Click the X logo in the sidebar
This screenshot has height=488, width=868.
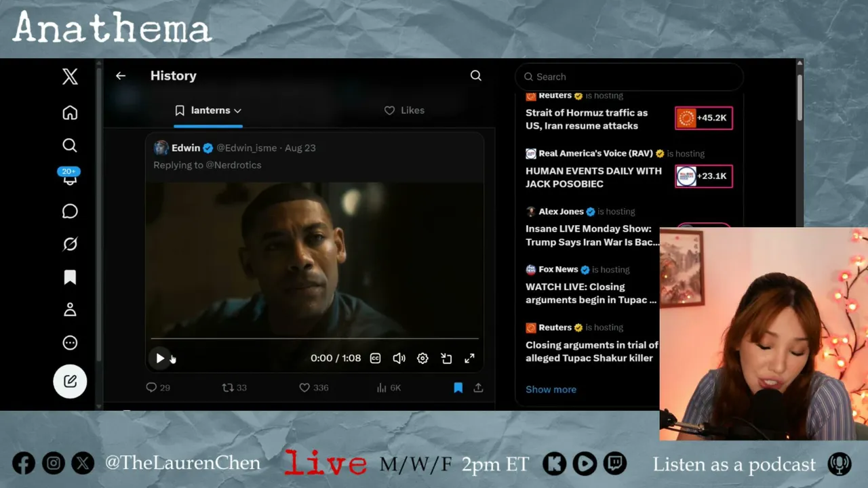(x=70, y=77)
